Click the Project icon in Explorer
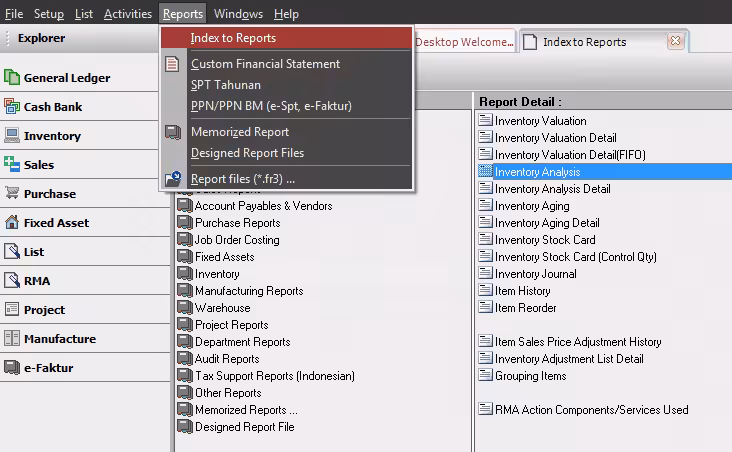The height and width of the screenshot is (452, 732). [12, 309]
